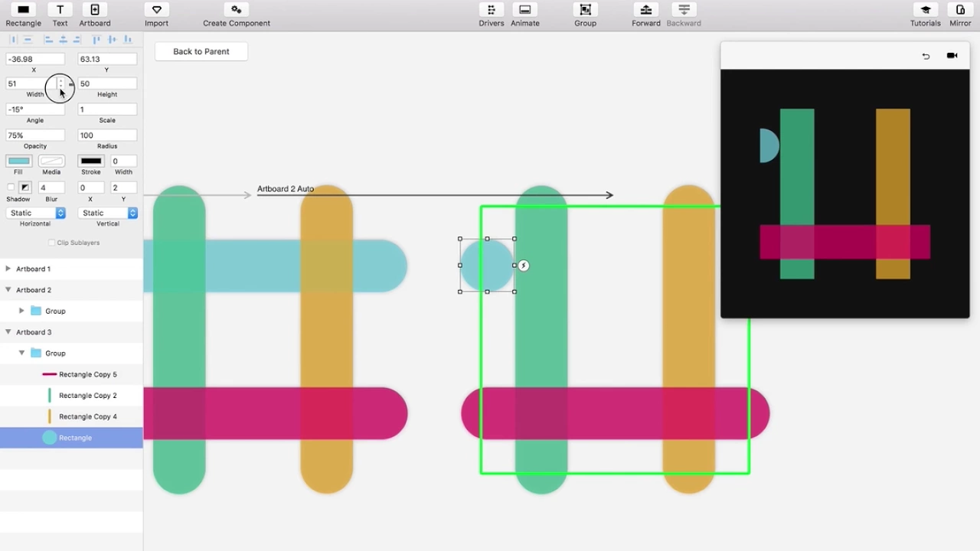
Task: Click the Stroke Width field
Action: pos(123,161)
